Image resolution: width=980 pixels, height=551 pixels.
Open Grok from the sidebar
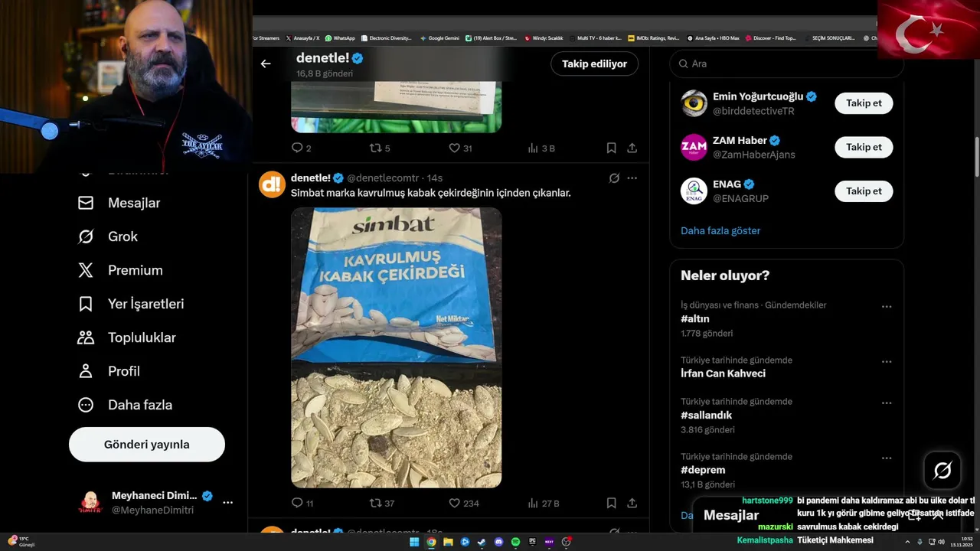(x=108, y=236)
